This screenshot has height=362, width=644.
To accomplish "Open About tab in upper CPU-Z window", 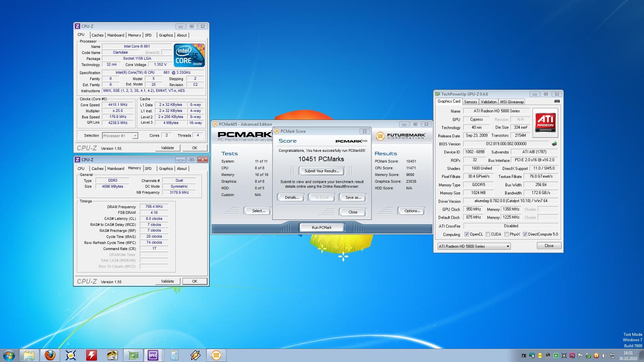I will click(x=182, y=35).
